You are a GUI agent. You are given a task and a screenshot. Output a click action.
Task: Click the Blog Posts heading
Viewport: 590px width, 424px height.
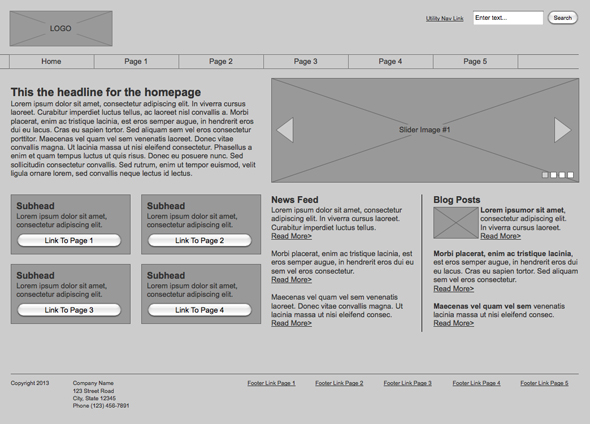pos(457,200)
